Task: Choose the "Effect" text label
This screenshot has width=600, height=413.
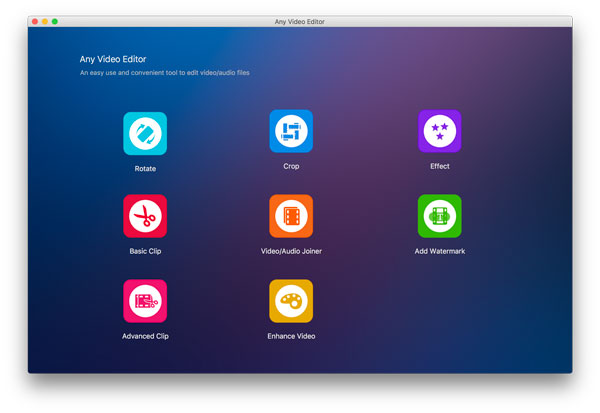Action: point(439,166)
